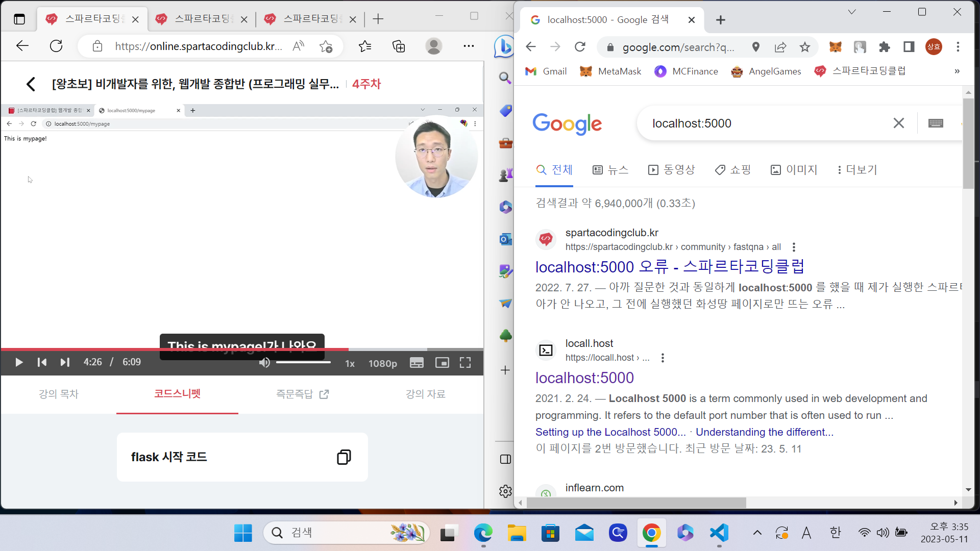Open the Gmail bookmark
This screenshot has width=980, height=551.
[x=546, y=71]
